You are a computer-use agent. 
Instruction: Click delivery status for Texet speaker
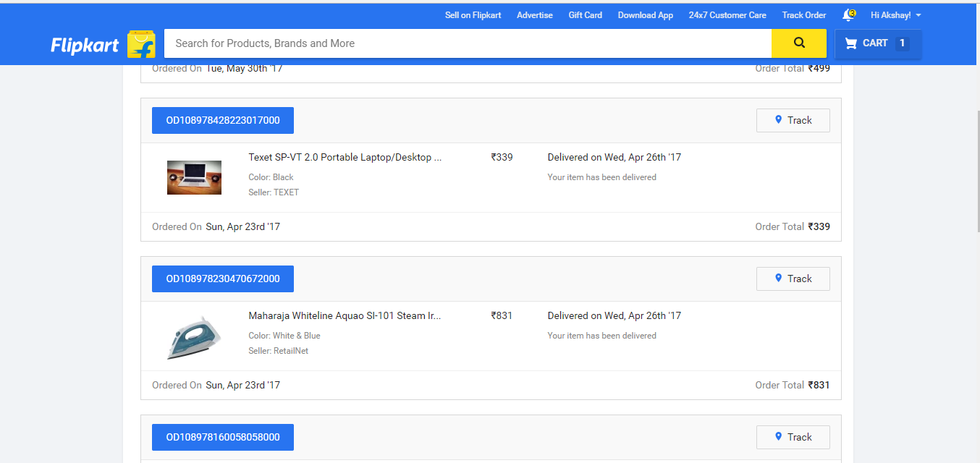pos(614,157)
